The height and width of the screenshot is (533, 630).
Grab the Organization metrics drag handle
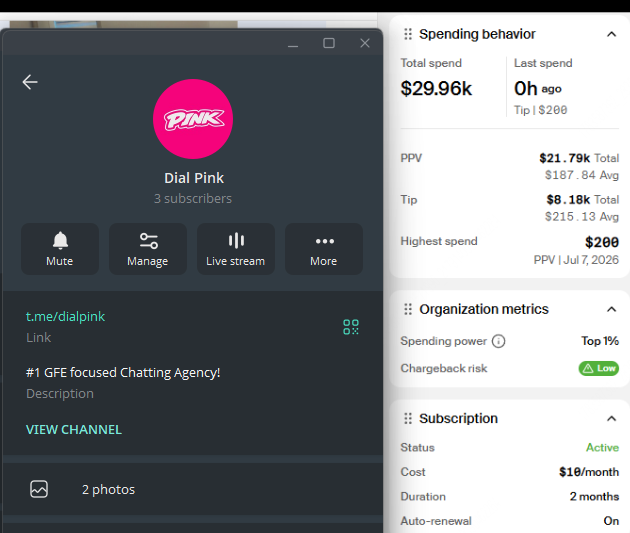[x=408, y=309]
